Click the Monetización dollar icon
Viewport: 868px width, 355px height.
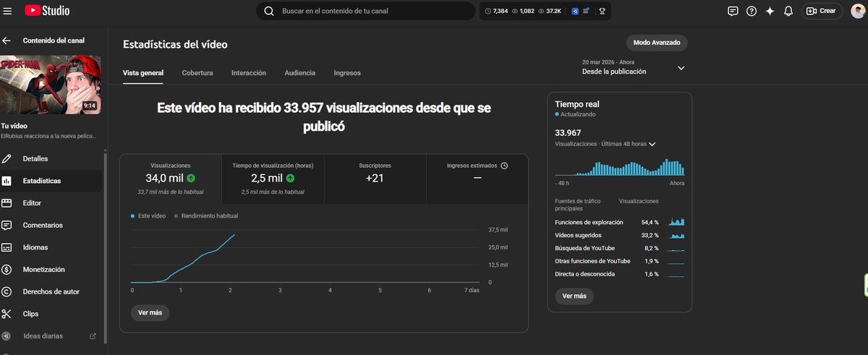(x=7, y=270)
